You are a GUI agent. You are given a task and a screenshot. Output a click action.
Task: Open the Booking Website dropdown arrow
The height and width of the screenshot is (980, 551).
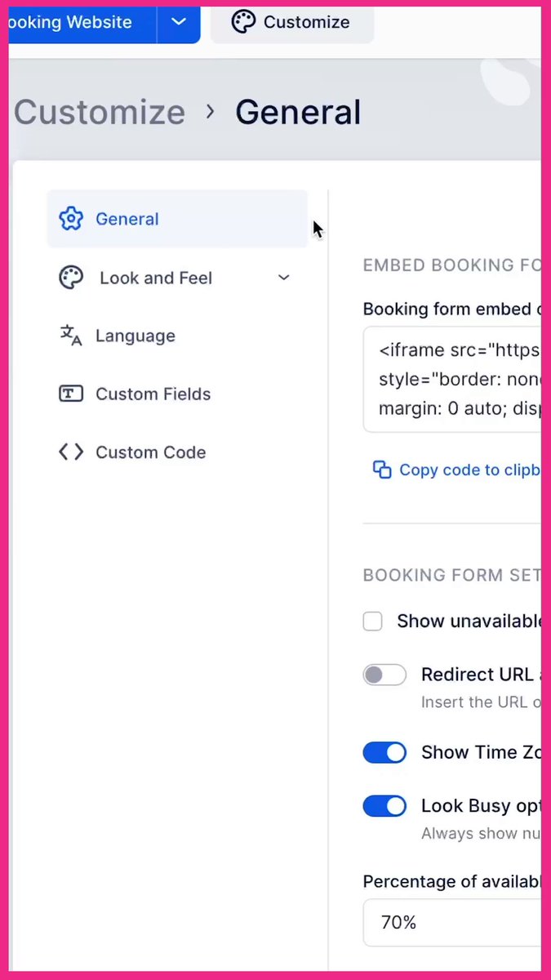(x=180, y=22)
